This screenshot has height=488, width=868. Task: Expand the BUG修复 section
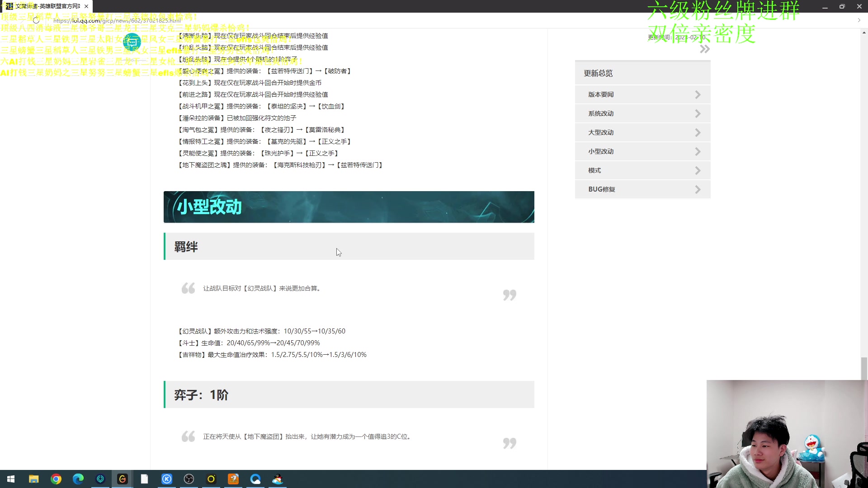point(642,189)
